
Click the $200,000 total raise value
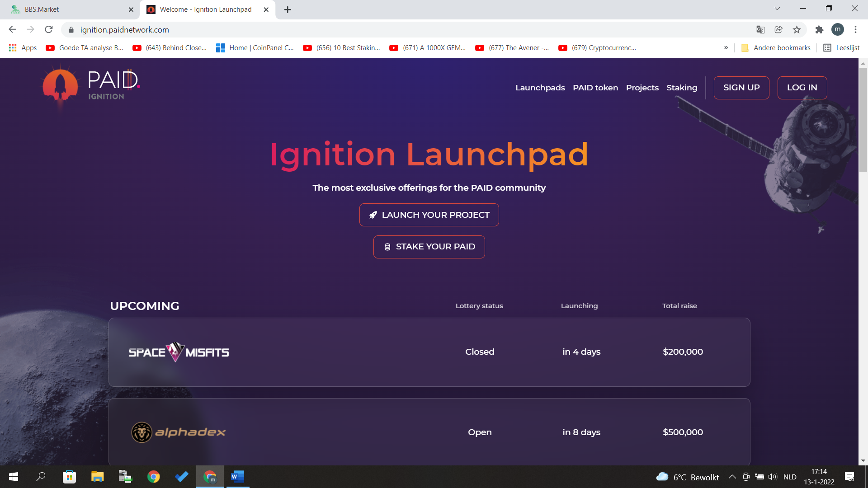point(683,352)
